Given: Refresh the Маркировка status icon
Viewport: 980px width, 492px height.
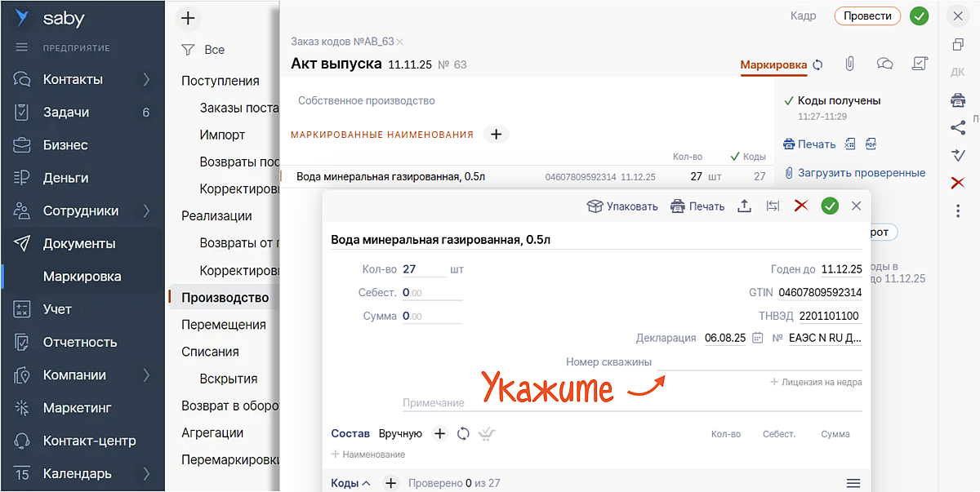Looking at the screenshot, I should point(817,64).
